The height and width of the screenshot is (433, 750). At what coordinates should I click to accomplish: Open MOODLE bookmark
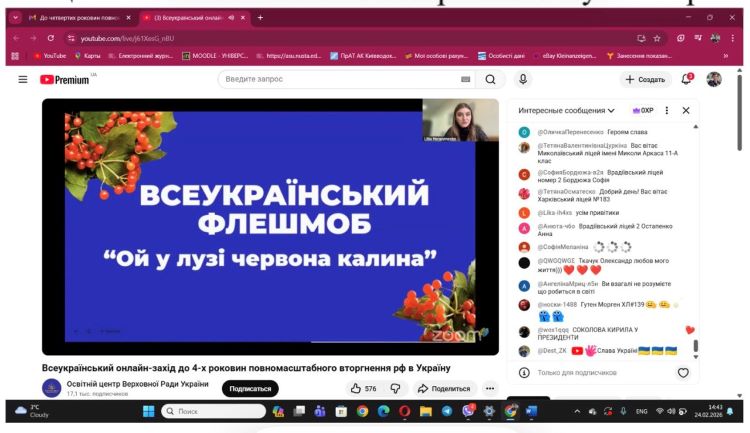[215, 56]
